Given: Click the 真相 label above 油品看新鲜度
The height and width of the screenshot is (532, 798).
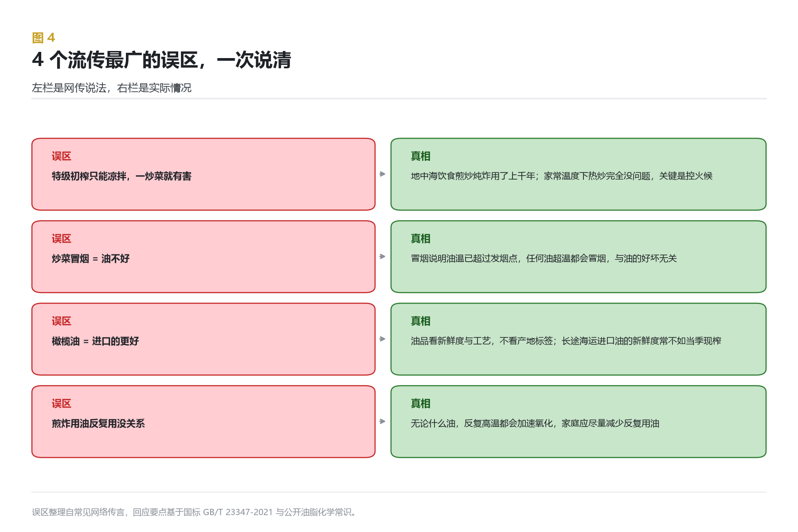Looking at the screenshot, I should click(420, 321).
